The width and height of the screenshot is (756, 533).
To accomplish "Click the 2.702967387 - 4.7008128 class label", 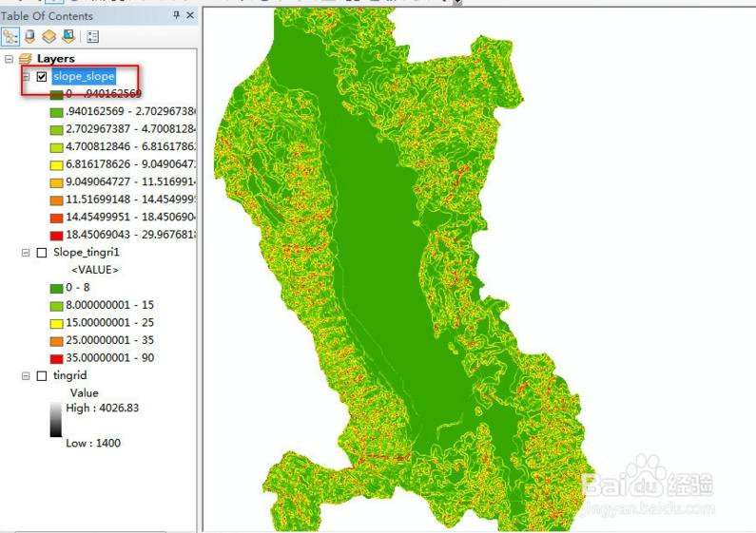I will tap(130, 128).
